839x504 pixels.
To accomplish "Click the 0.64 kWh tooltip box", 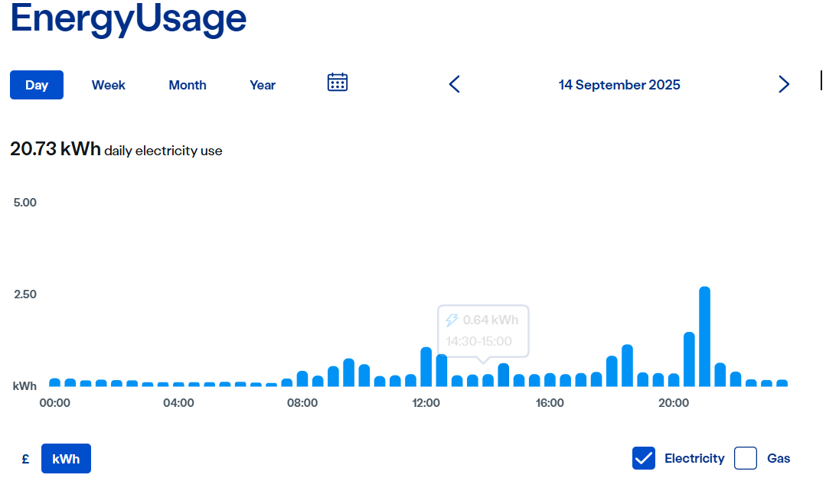I will [483, 331].
